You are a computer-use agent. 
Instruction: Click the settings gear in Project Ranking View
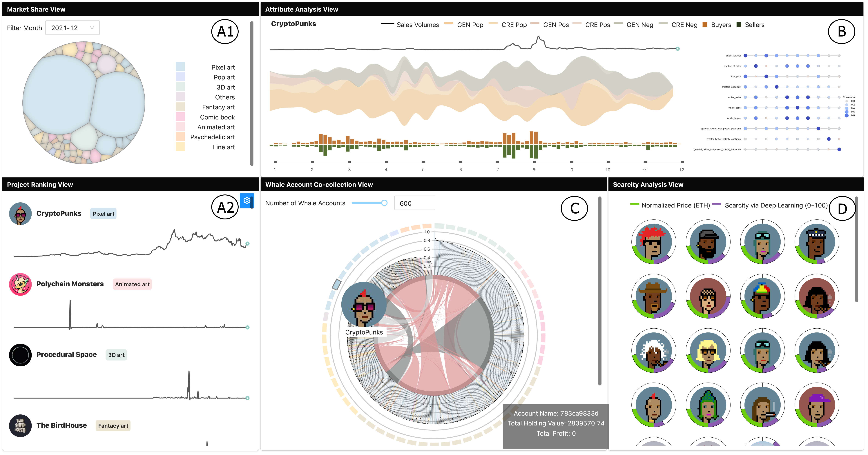coord(247,201)
